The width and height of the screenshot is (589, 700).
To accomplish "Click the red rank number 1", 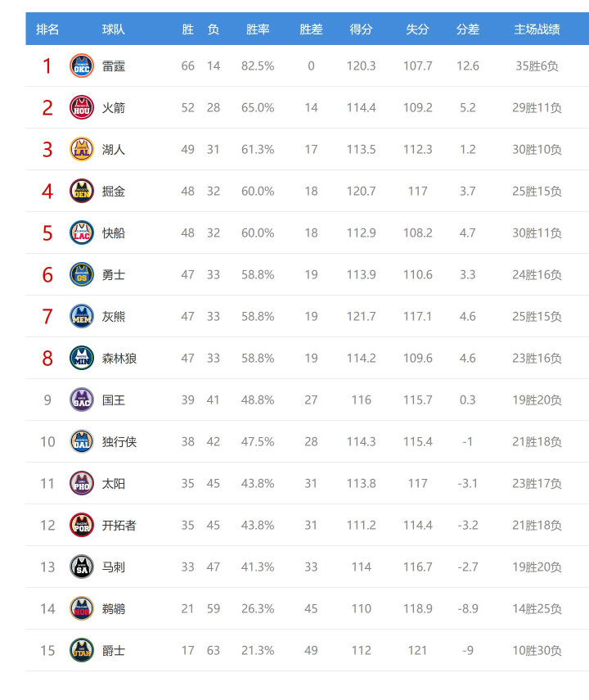I will [x=47, y=66].
